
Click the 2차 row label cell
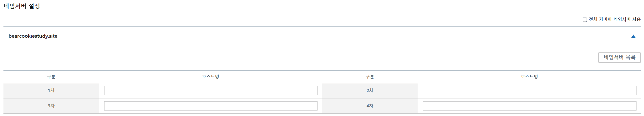coord(370,91)
